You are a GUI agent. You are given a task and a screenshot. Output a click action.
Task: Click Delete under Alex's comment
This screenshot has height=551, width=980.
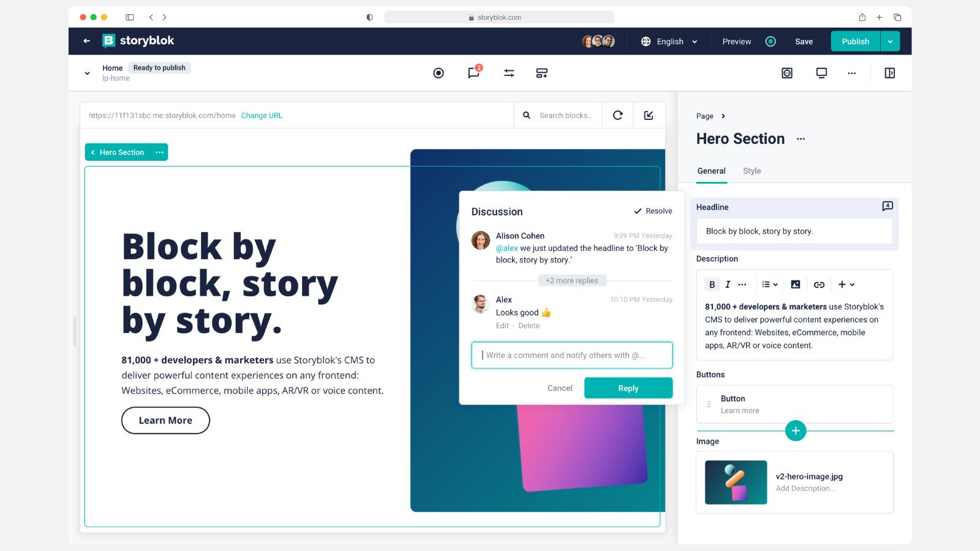529,326
